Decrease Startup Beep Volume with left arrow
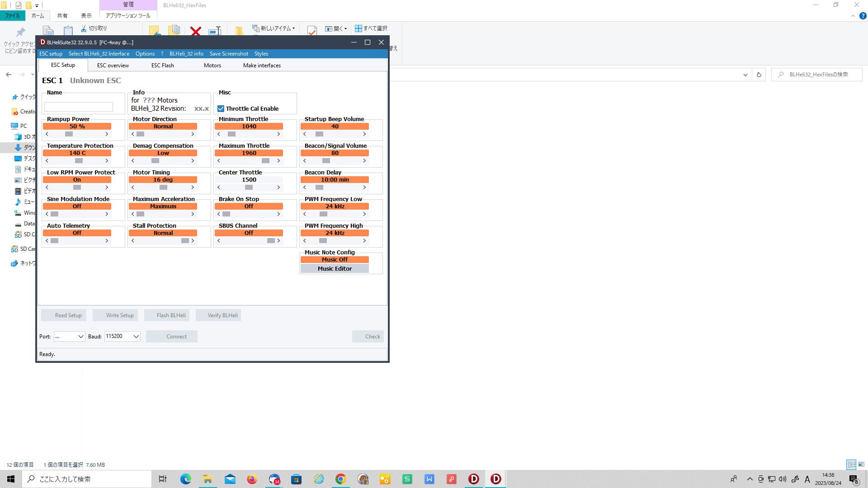The image size is (868, 488). click(305, 134)
